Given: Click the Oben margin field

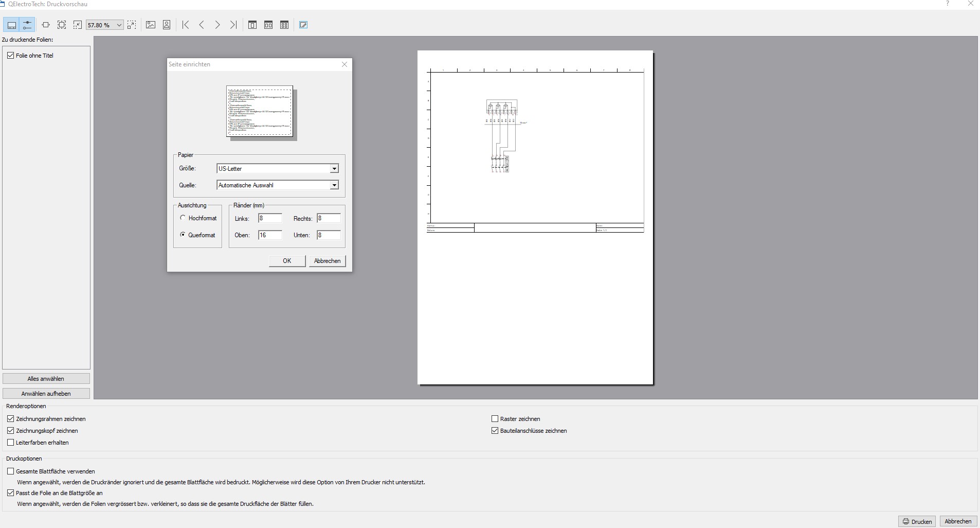Looking at the screenshot, I should click(x=270, y=235).
